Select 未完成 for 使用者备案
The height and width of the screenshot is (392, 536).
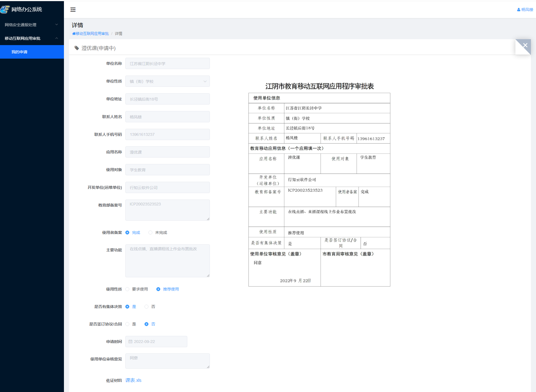(x=150, y=232)
